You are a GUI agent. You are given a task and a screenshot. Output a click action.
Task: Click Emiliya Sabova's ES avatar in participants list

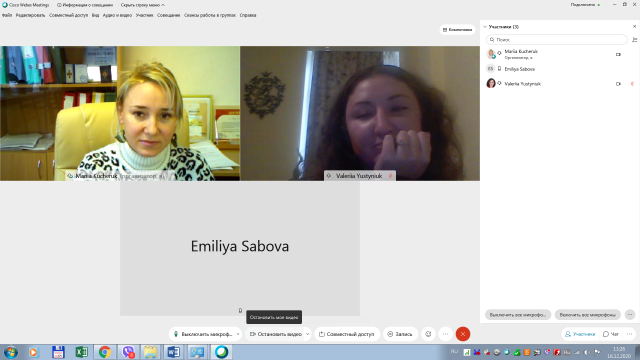(491, 69)
